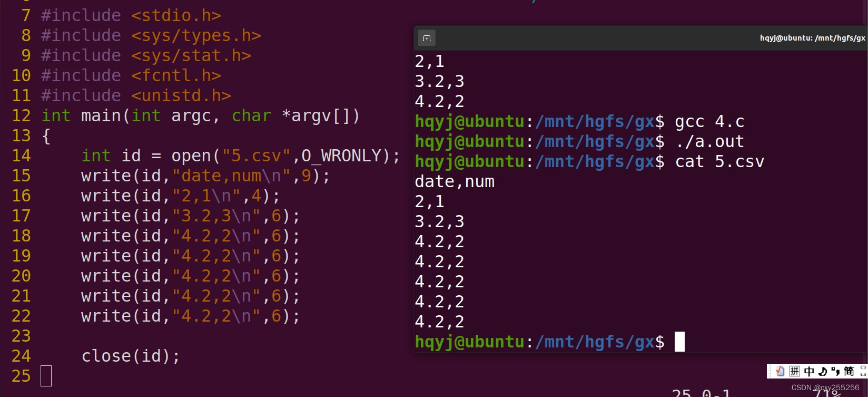Click the char keyword on line 12
Viewport: 868px width, 397px height.
(x=251, y=115)
